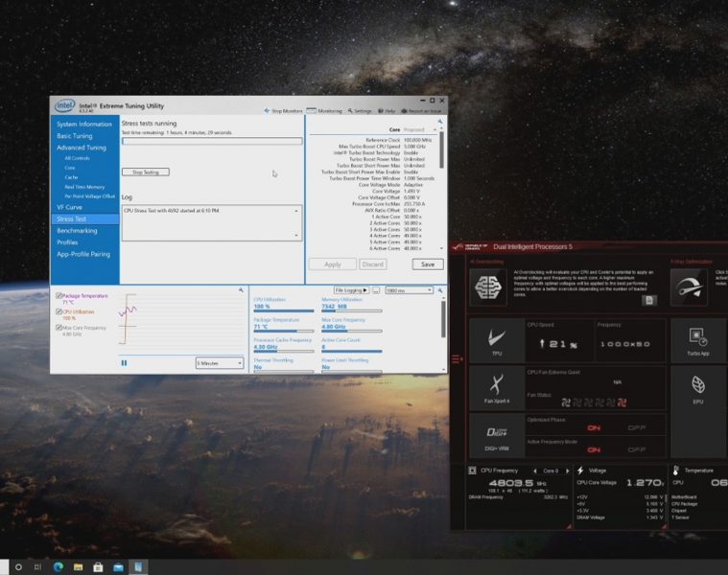The image size is (728, 575).
Task: Set Optimized Phase to ON
Action: point(594,427)
